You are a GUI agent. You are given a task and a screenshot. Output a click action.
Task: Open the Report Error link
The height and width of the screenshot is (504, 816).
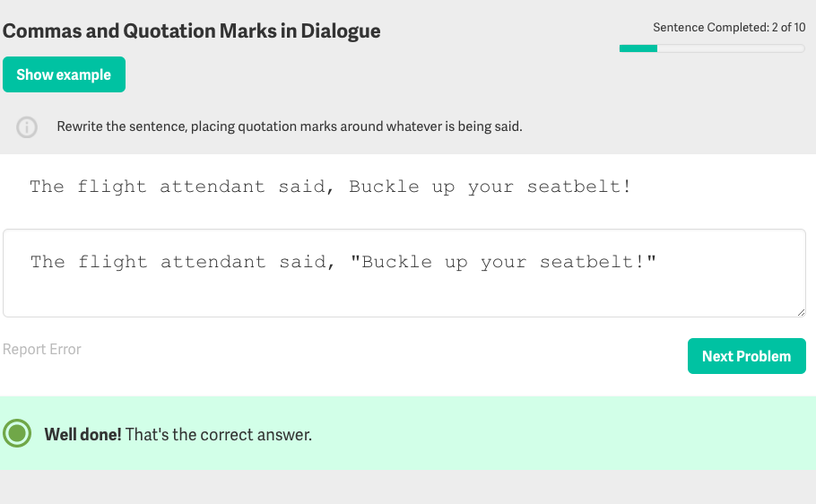[x=42, y=350]
